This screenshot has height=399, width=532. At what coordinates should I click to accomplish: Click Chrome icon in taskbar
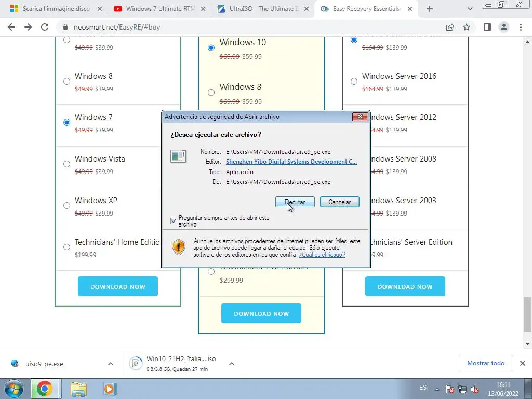(x=45, y=389)
